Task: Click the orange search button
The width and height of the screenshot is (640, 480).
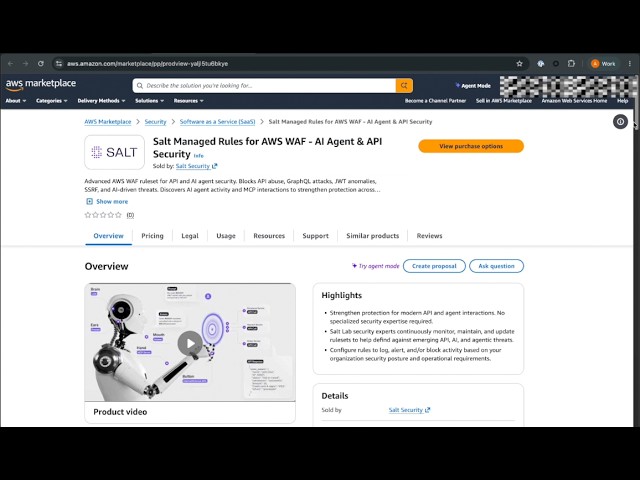Action: click(404, 86)
